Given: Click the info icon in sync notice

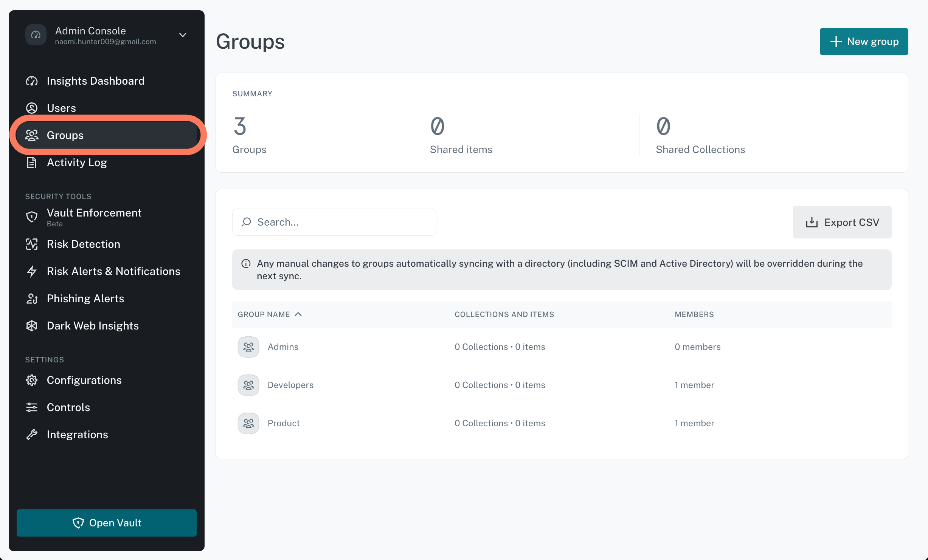Looking at the screenshot, I should point(246,263).
